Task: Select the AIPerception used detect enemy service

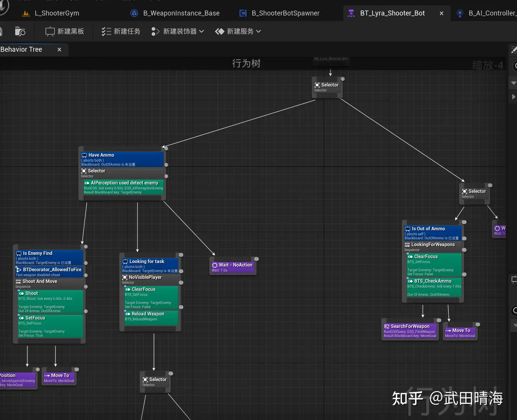Action: click(x=124, y=187)
